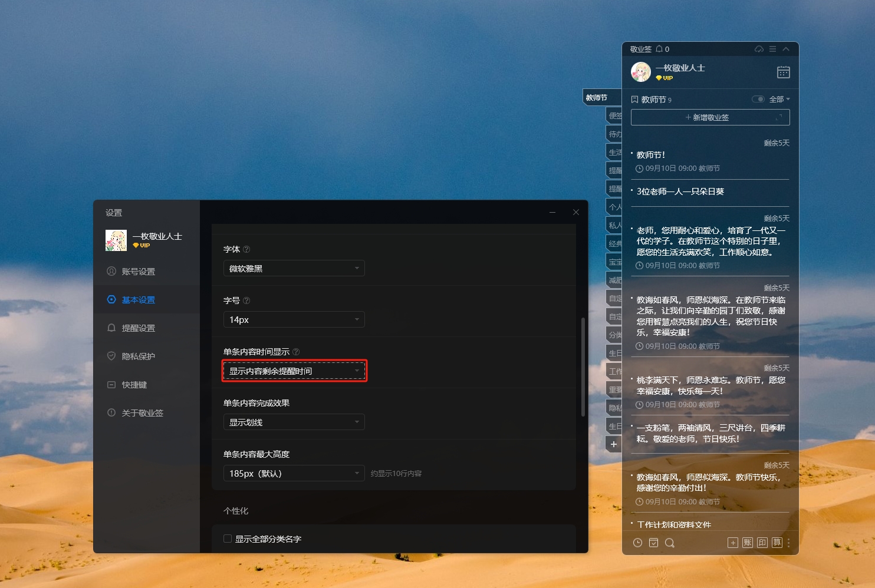The height and width of the screenshot is (588, 875).
Task: Open 隐私保护 in the settings sidebar
Action: coord(147,356)
